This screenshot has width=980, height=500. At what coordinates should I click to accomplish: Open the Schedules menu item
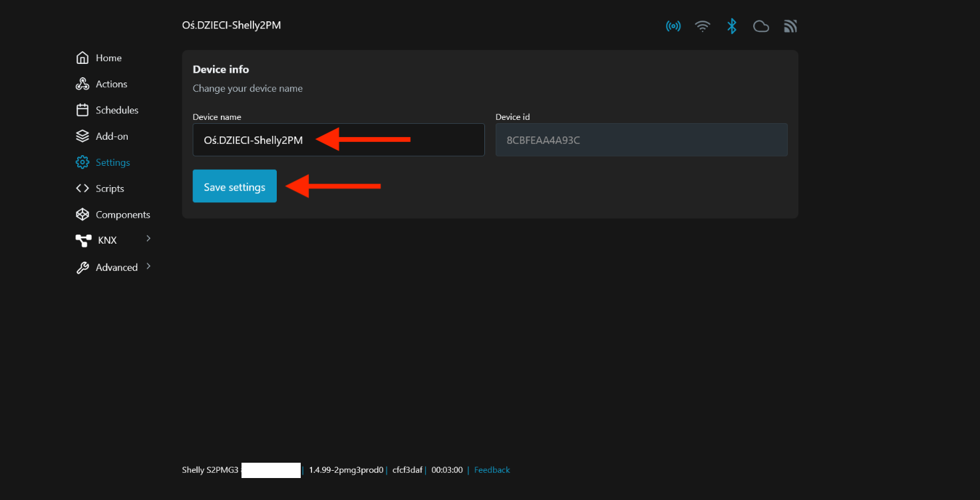click(x=117, y=110)
